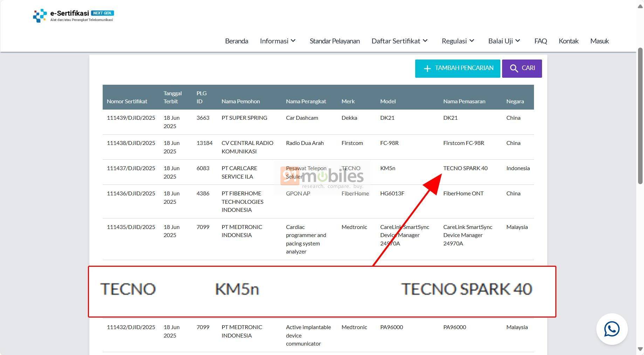Select certificate 111439/DJID/2025
The image size is (644, 355).
[x=131, y=118]
